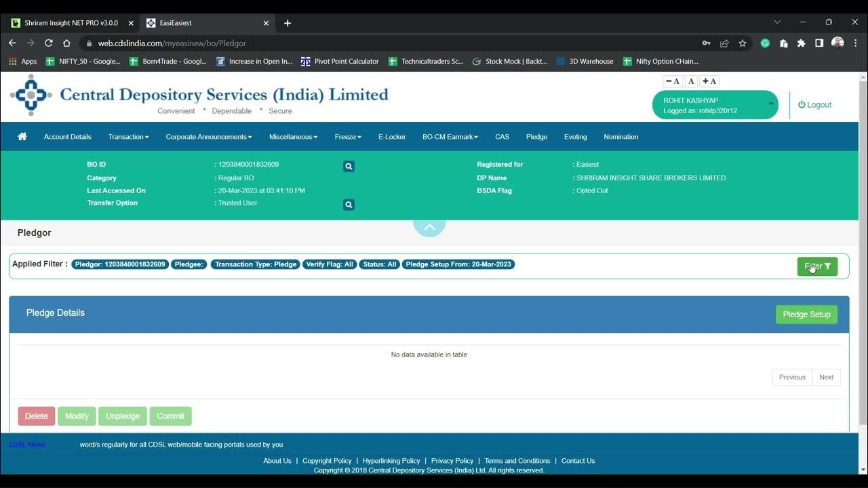Screen dimensions: 868x488
Task: Expand the Miscellaneous dropdown menu
Action: tap(293, 137)
